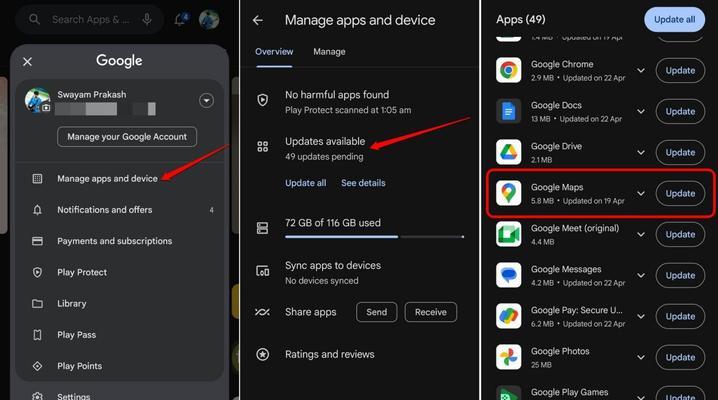The image size is (718, 400).
Task: Click the storage usage progress bar
Action: pyautogui.click(x=375, y=237)
